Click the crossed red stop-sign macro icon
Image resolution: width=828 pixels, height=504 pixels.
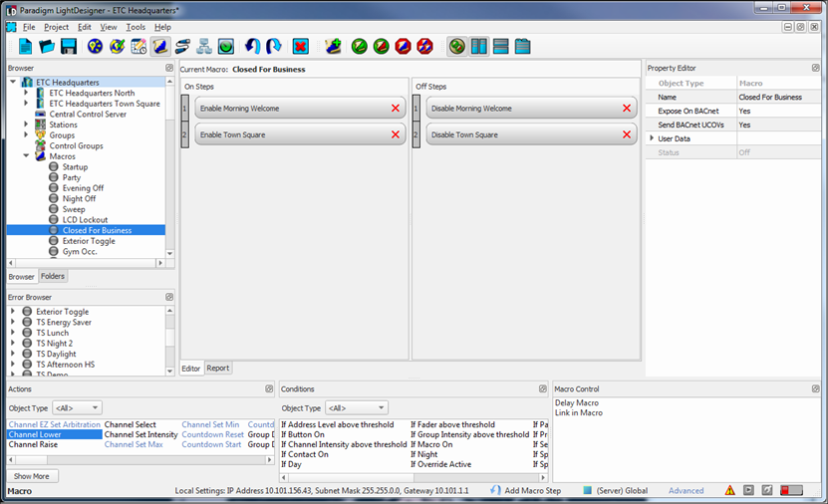[424, 47]
